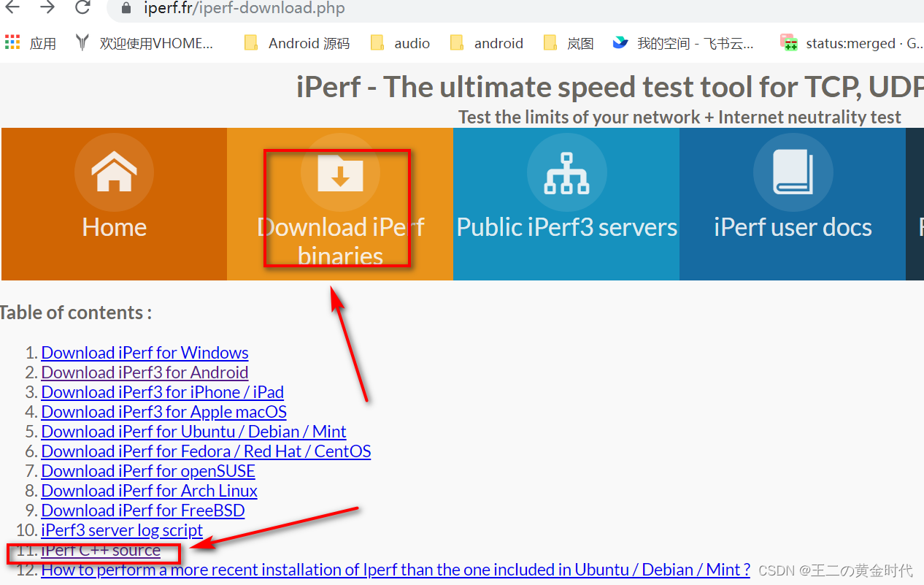Open Download iPerf3 for Apple macOS link
The height and width of the screenshot is (585, 924).
tap(163, 412)
